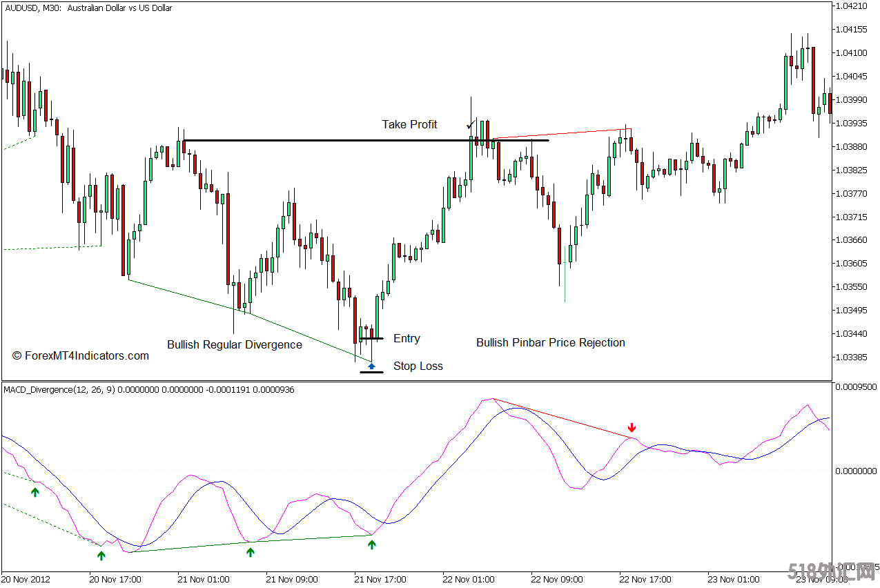
Task: Click the green arrow near 20 Nov 17:00 MACD low
Action: tap(101, 555)
